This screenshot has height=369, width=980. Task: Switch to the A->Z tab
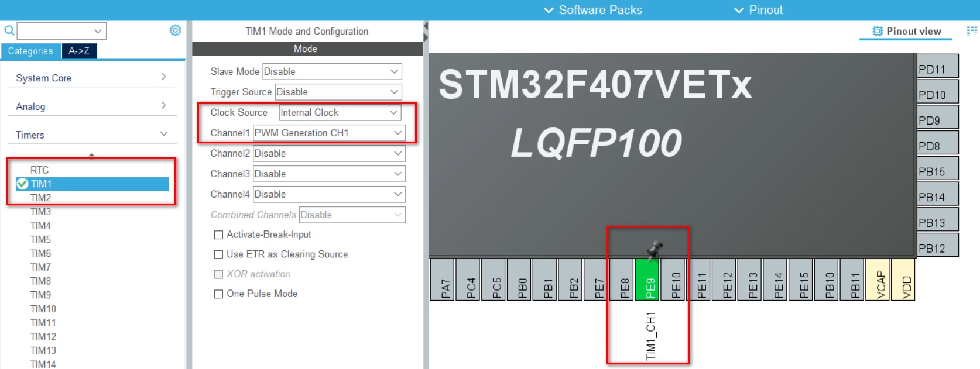pyautogui.click(x=79, y=51)
